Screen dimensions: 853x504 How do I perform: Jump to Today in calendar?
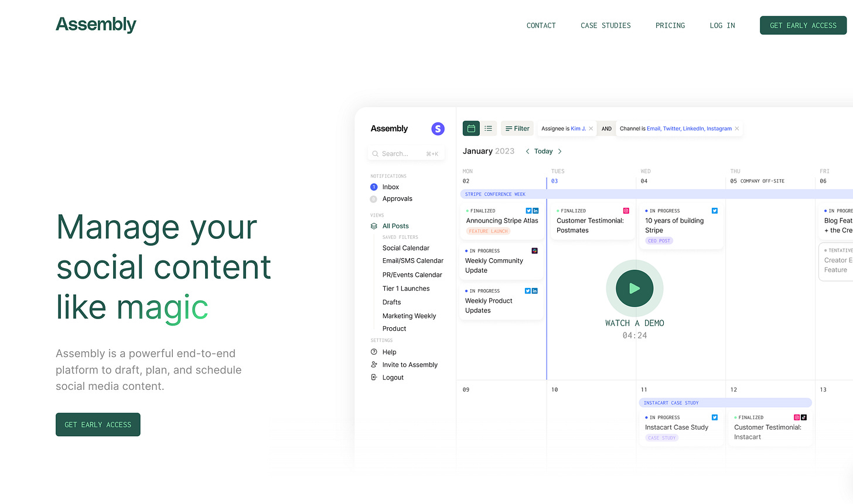pyautogui.click(x=543, y=151)
